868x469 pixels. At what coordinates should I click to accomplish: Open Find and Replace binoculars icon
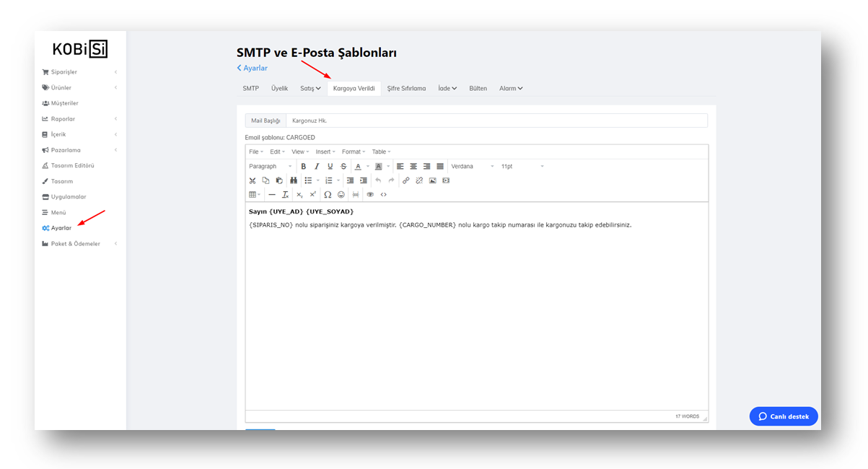pos(294,180)
